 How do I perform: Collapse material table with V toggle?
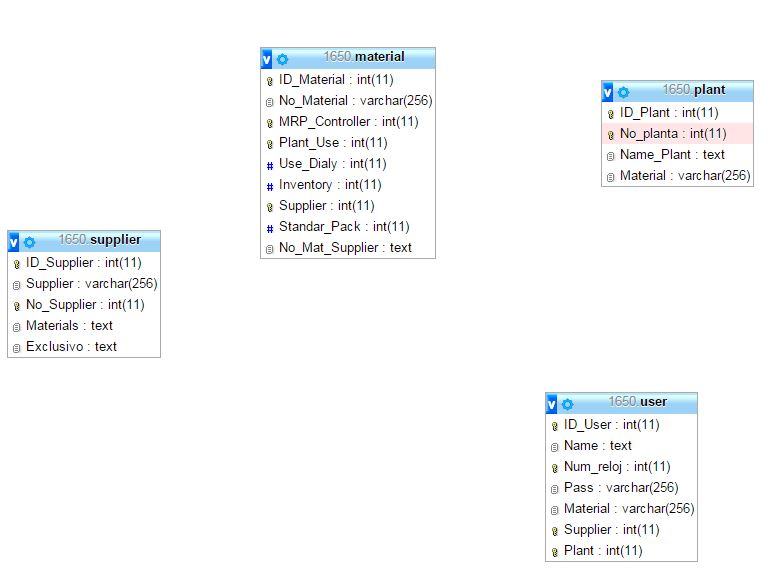click(x=266, y=59)
